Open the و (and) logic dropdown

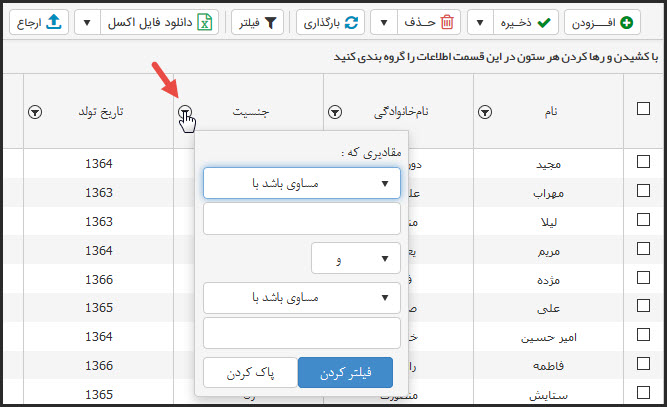[x=356, y=258]
